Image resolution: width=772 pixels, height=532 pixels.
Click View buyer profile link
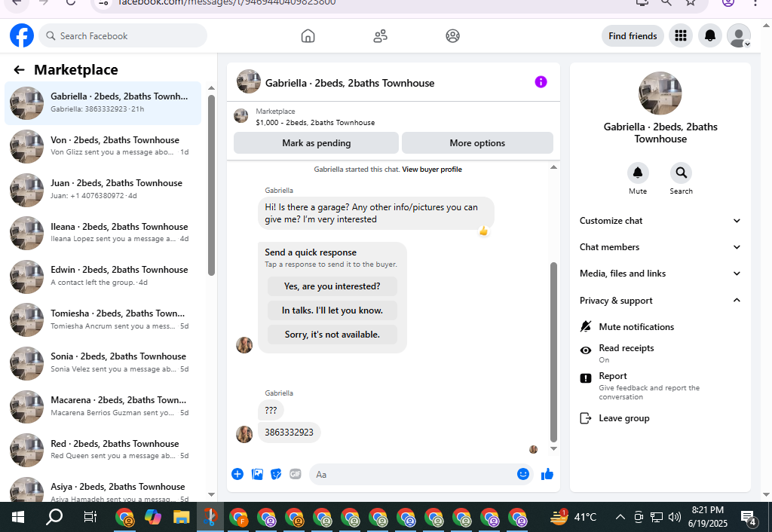432,170
